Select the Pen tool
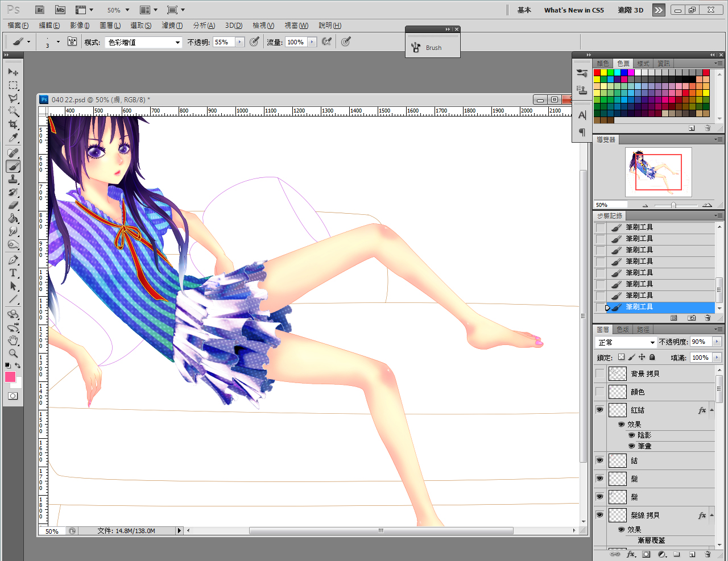 point(13,260)
